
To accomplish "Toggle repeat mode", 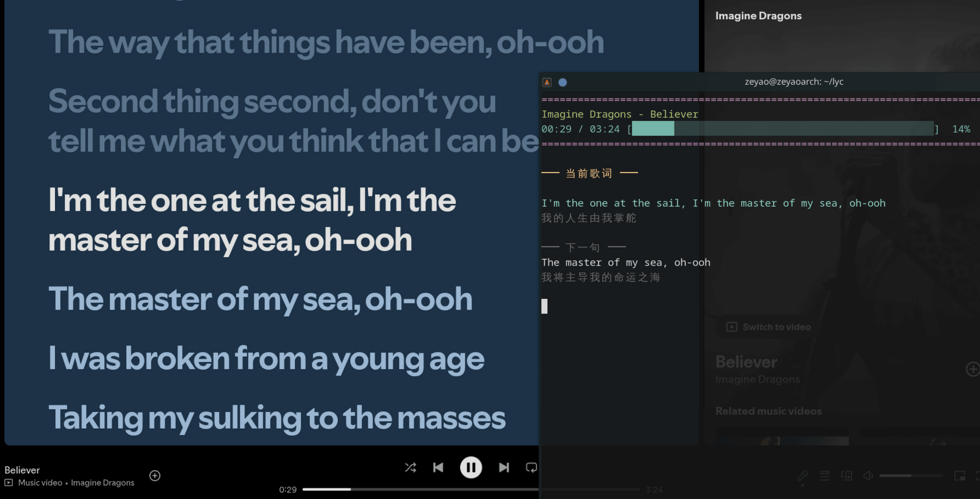I will click(531, 467).
